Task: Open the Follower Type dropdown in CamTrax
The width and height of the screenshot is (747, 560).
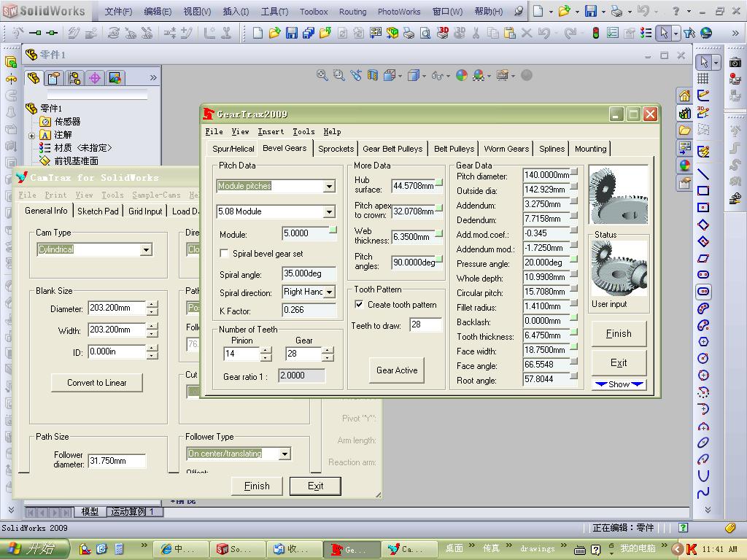Action: click(x=285, y=454)
